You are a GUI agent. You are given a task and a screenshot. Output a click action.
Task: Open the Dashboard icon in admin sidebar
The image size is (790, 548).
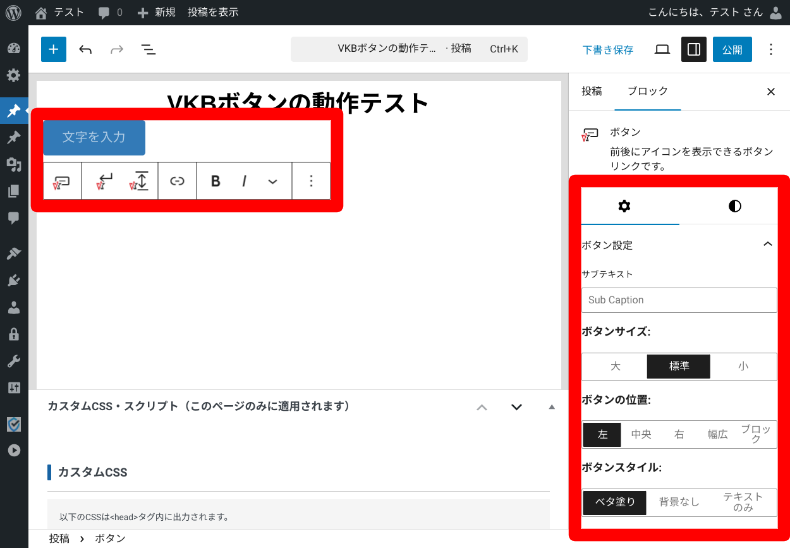click(x=14, y=48)
